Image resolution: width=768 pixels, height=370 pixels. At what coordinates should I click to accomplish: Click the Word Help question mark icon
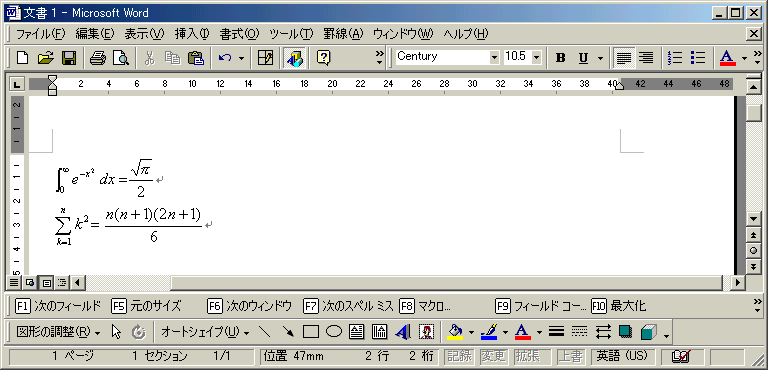[323, 58]
